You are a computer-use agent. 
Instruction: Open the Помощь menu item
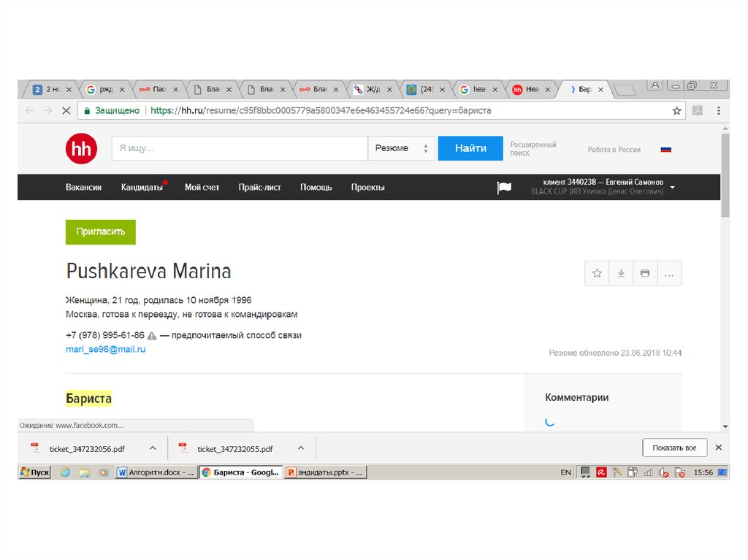(x=316, y=188)
